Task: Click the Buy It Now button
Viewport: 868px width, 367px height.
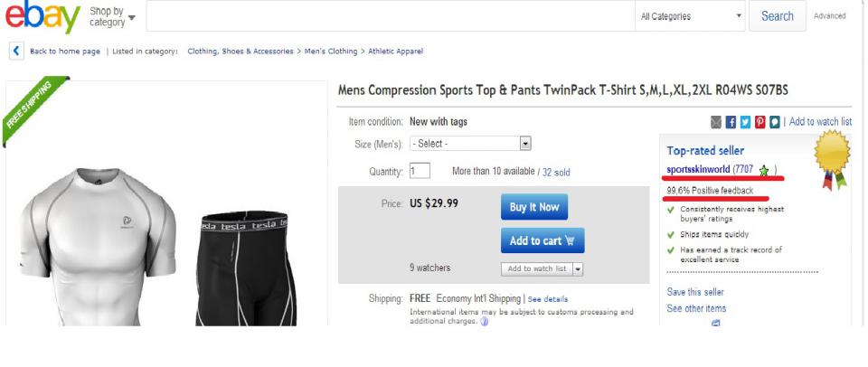Action: point(533,207)
